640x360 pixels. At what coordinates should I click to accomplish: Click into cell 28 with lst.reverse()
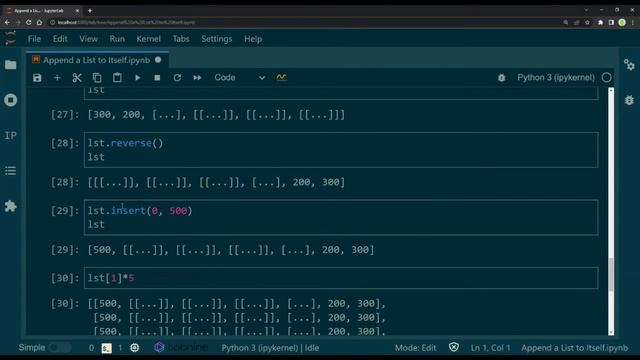(341, 150)
